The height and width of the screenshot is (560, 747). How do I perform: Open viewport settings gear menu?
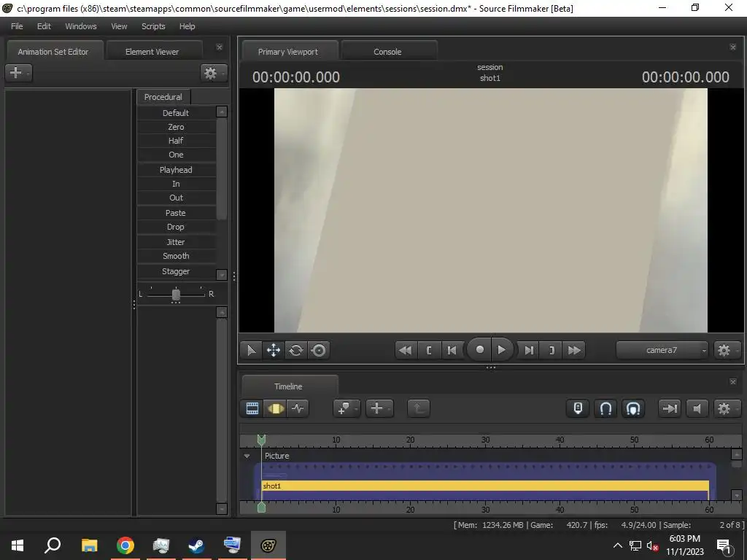tap(727, 351)
